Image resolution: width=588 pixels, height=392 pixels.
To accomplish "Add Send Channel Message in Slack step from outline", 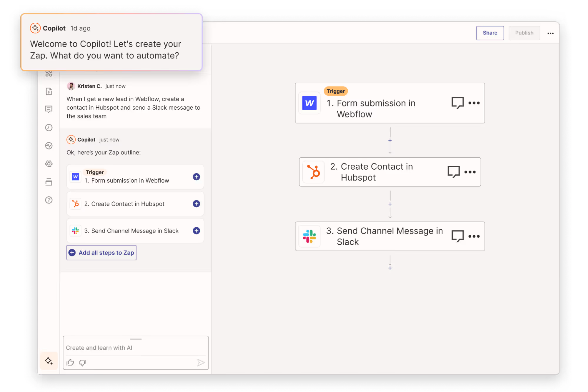I will tap(196, 231).
